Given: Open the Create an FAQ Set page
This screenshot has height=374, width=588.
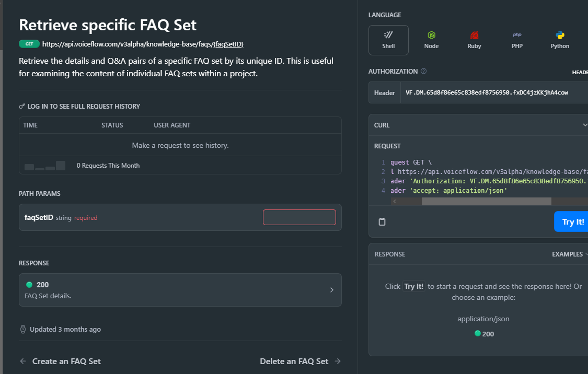Looking at the screenshot, I should coord(66,361).
